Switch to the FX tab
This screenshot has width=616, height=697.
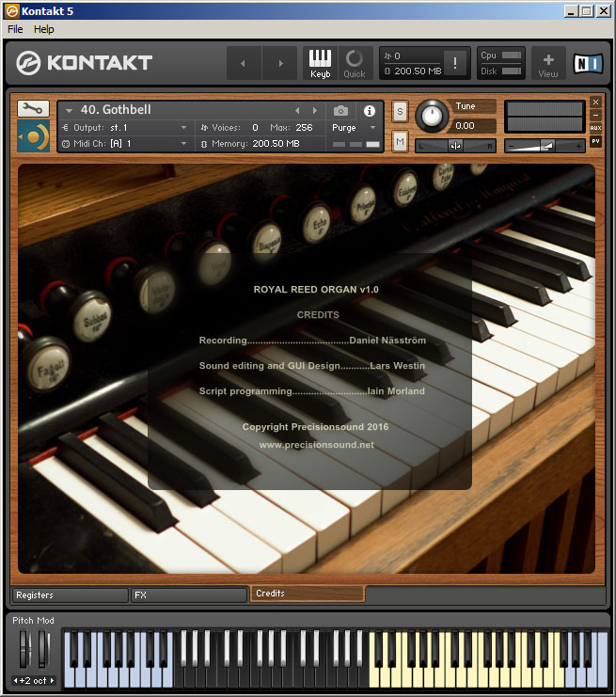coord(188,594)
